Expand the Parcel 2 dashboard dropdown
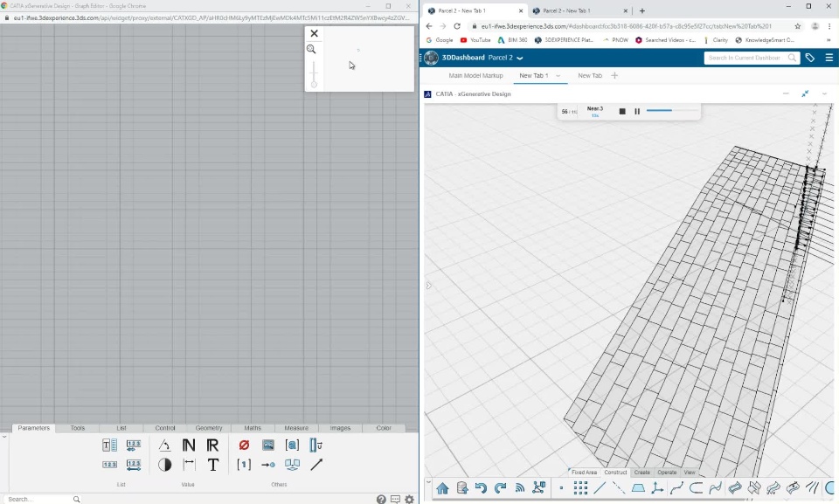This screenshot has width=839, height=504. point(520,59)
